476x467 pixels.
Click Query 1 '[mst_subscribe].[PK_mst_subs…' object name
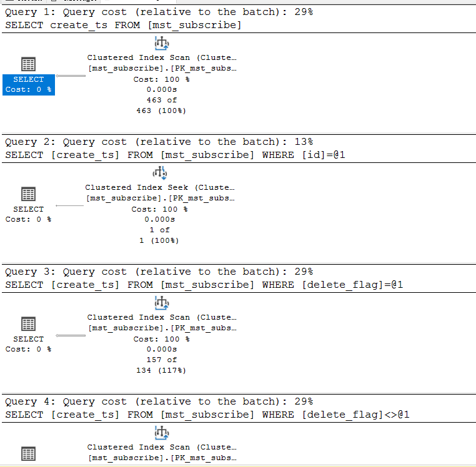[x=162, y=68]
